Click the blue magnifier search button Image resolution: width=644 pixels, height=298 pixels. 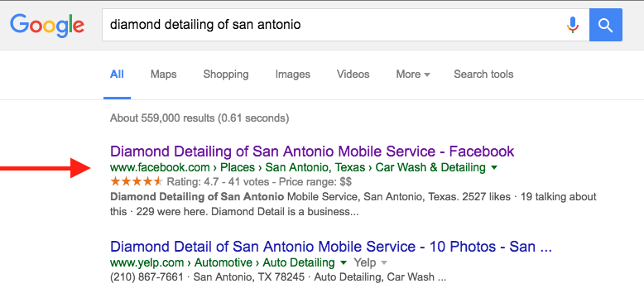pos(605,25)
